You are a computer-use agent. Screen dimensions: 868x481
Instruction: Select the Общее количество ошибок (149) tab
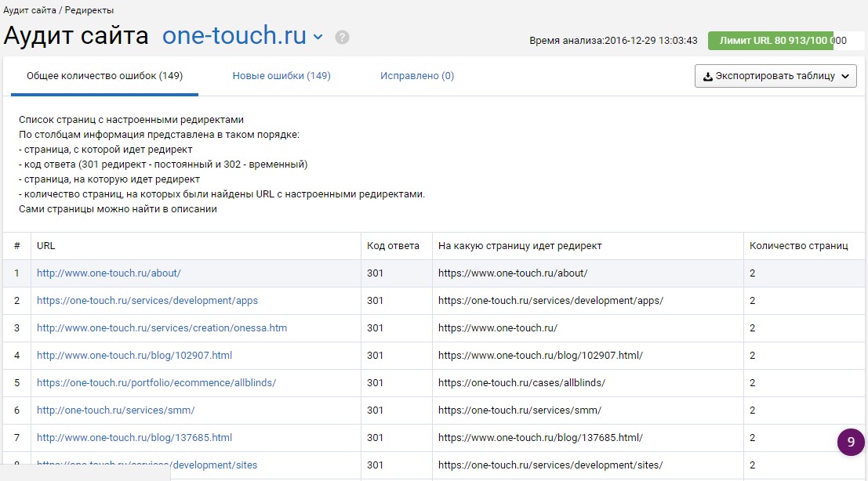point(104,76)
